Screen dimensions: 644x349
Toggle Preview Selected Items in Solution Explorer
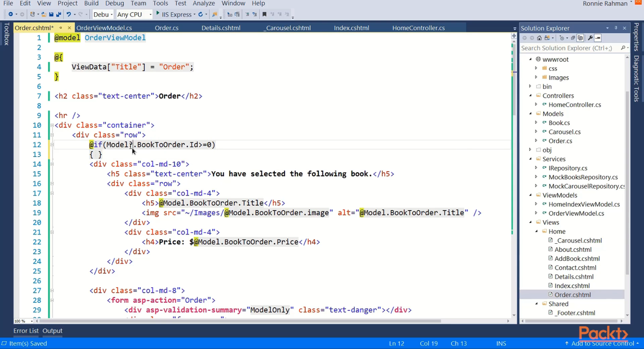pos(598,38)
